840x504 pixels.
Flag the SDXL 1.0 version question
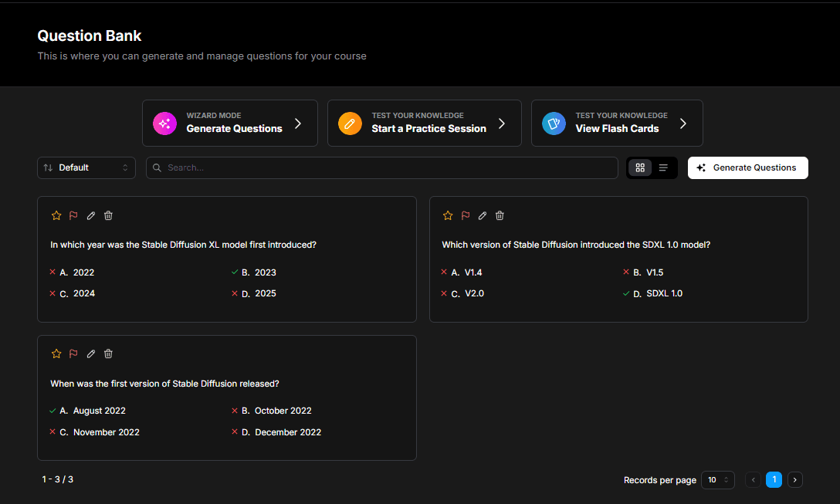466,215
